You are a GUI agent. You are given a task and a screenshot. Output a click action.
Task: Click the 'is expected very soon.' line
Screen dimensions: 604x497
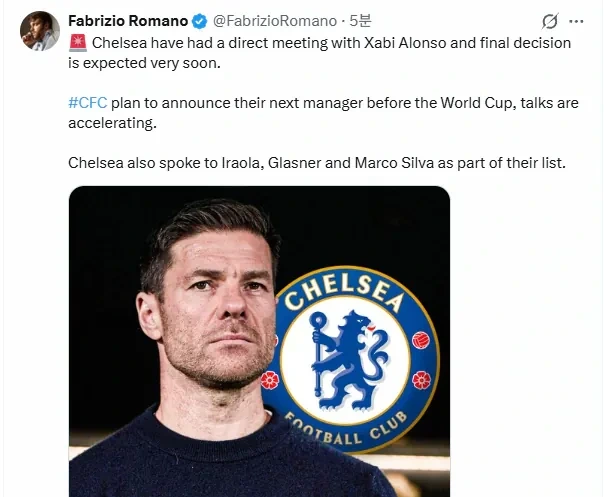click(144, 63)
